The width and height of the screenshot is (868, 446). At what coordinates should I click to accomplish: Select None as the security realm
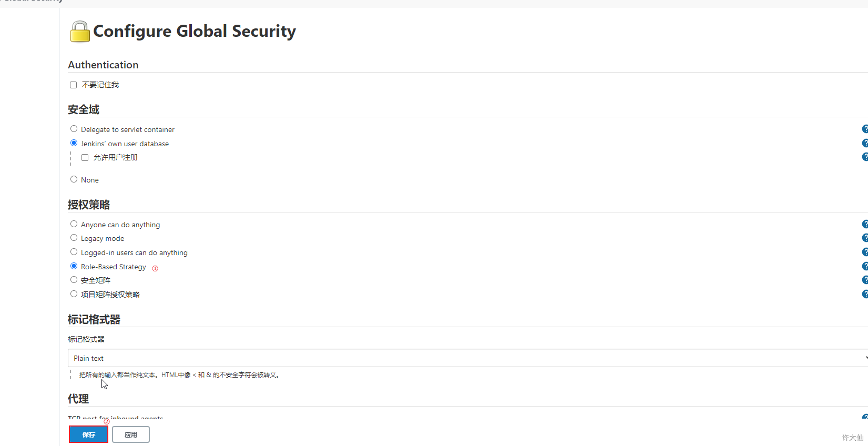[74, 179]
